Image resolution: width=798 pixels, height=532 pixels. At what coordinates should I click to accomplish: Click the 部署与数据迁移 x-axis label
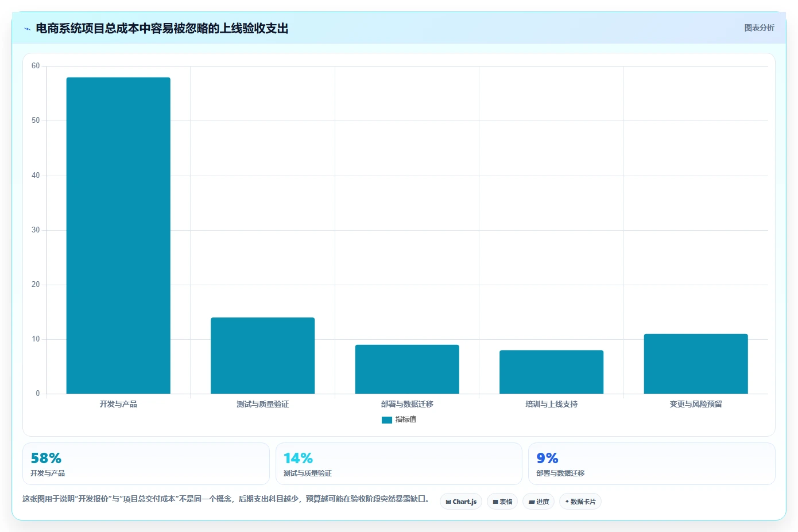(x=407, y=404)
